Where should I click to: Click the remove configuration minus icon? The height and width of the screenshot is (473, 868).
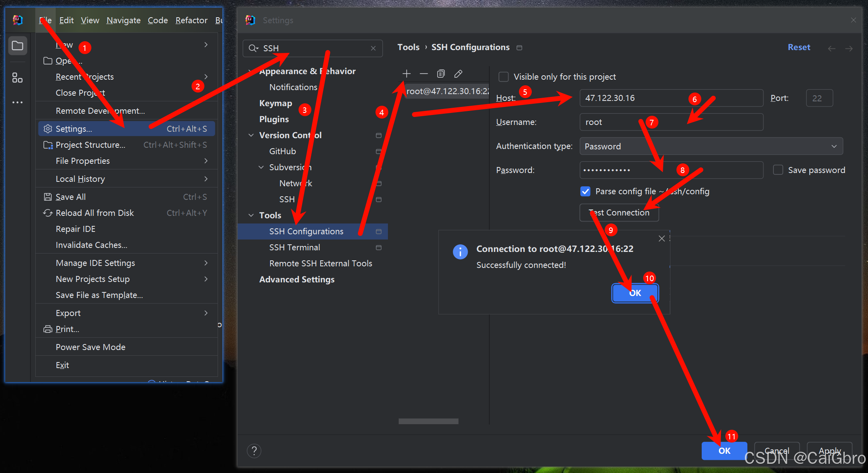tap(424, 74)
